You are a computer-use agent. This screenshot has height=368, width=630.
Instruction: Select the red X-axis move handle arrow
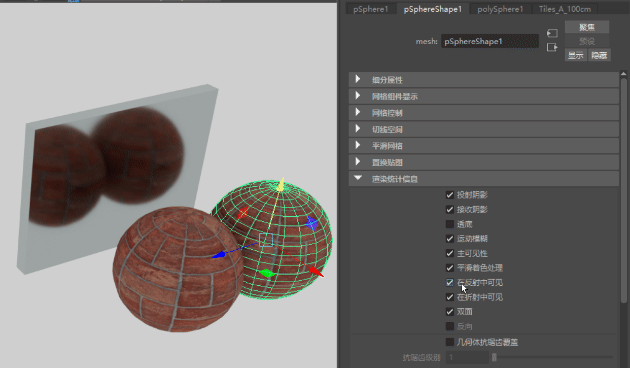(316, 272)
